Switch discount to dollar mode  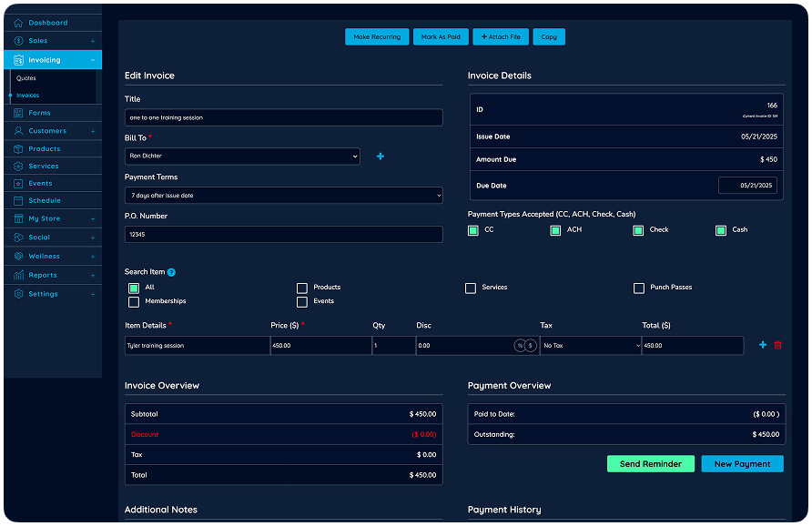pyautogui.click(x=531, y=345)
